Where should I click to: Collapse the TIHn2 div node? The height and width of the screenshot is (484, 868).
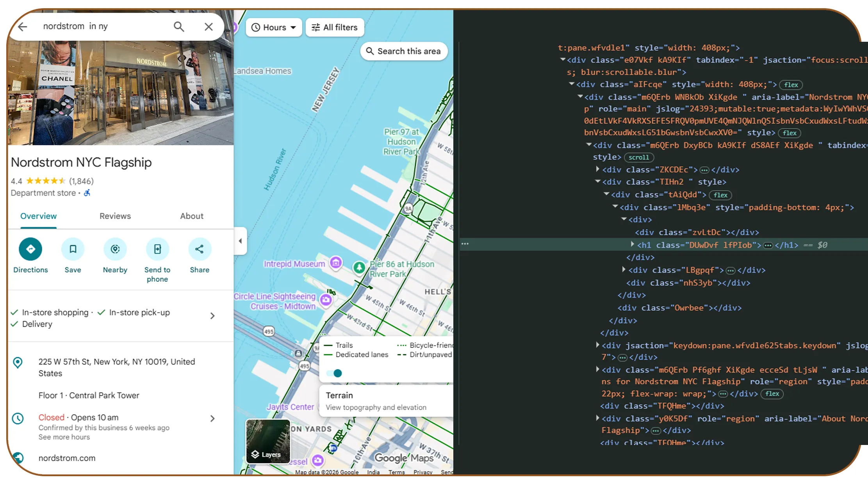click(x=597, y=181)
